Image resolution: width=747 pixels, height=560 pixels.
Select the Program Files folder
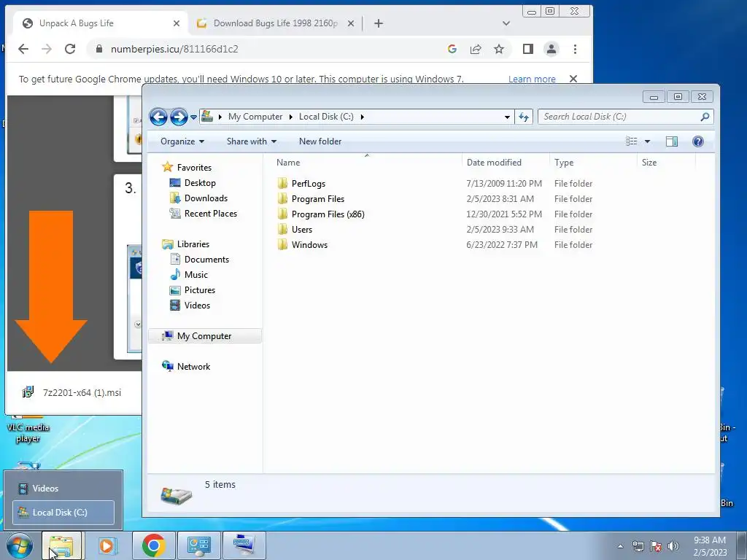coord(318,198)
